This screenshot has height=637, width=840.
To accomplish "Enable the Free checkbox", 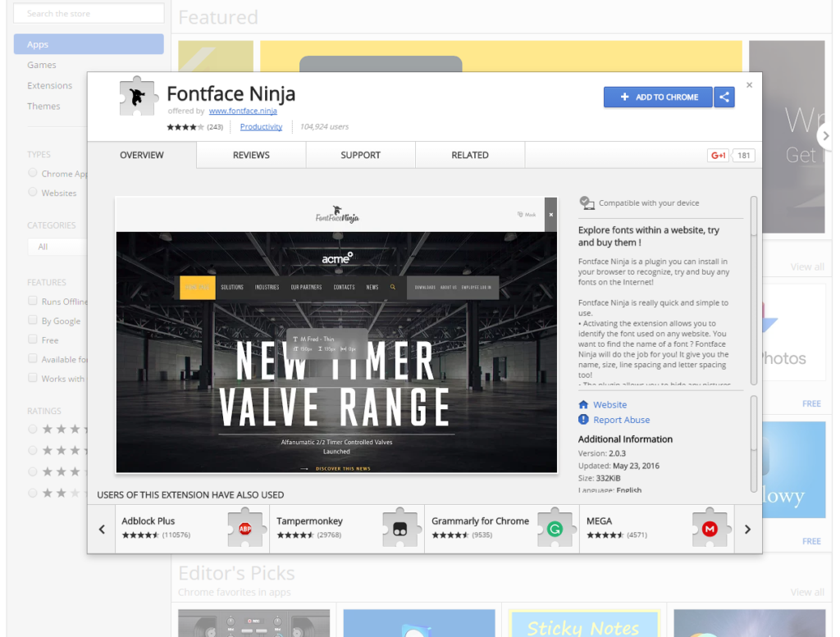I will (33, 339).
